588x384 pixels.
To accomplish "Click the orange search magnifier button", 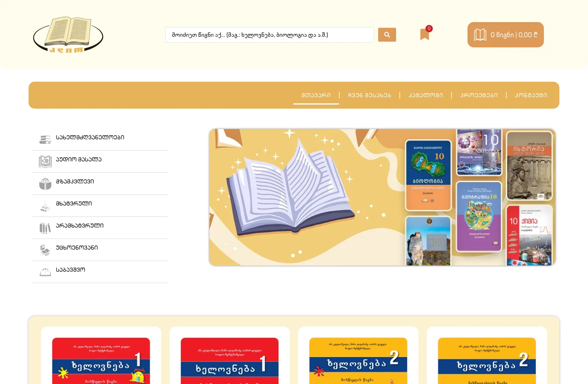I will click(x=387, y=35).
